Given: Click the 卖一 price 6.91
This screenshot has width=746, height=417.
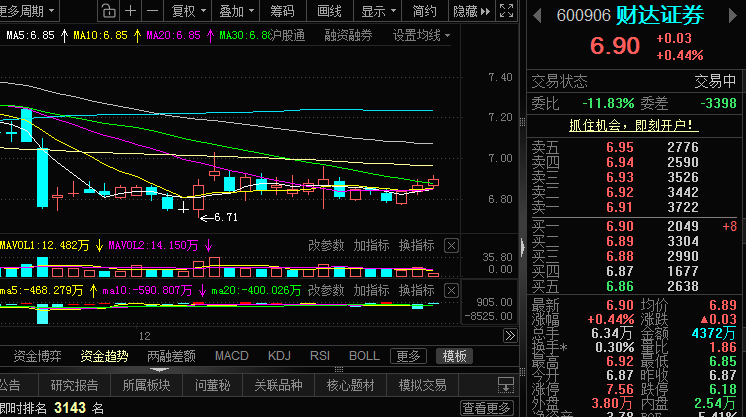Looking at the screenshot, I should (620, 207).
